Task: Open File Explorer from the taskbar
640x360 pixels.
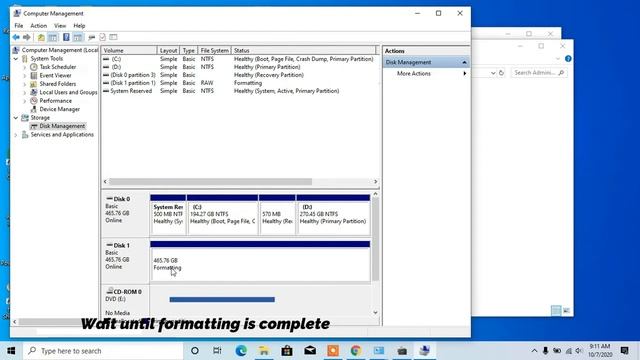Action: point(264,351)
